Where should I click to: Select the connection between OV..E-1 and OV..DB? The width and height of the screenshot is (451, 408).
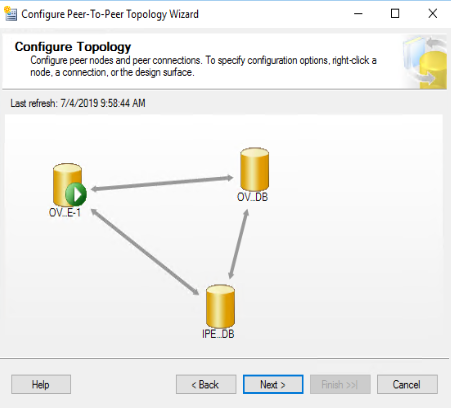[162, 183]
